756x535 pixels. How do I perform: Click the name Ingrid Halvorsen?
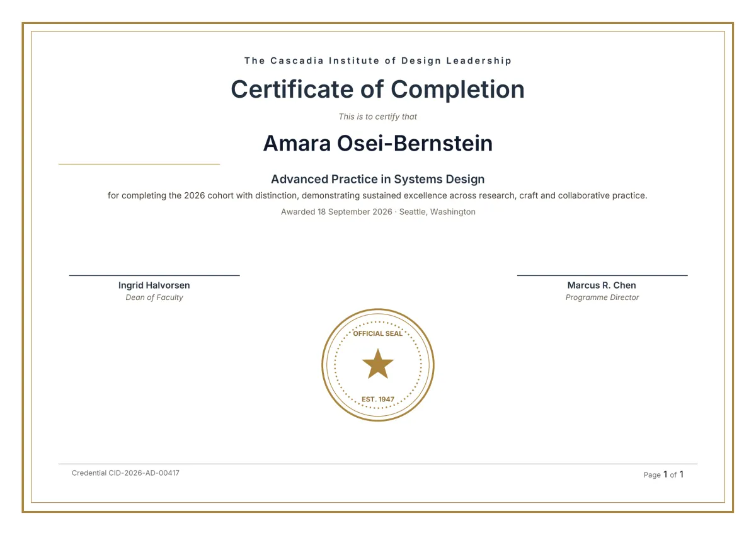point(154,285)
